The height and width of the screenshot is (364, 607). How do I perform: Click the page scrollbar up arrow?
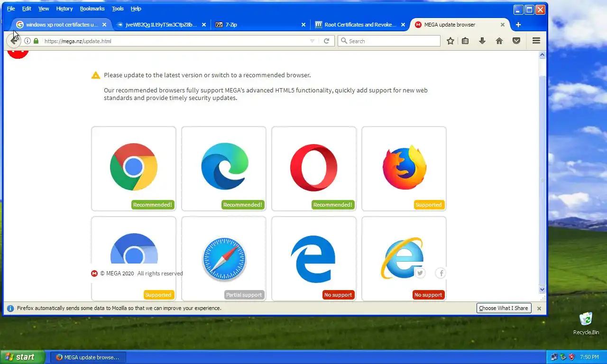[x=543, y=55]
